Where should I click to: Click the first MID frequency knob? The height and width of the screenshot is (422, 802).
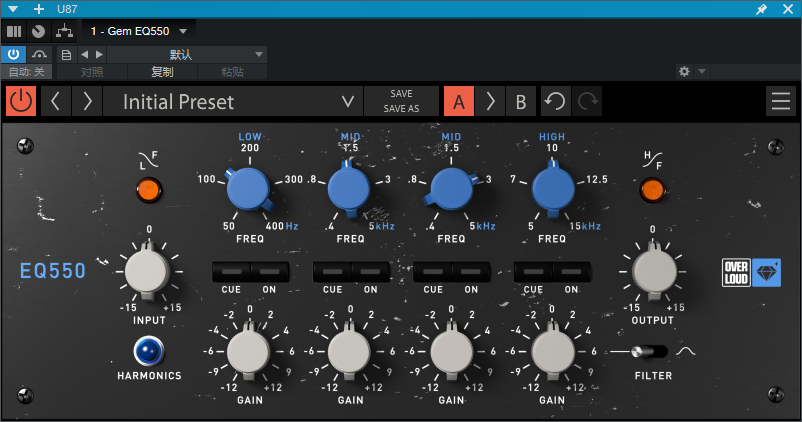(x=349, y=189)
